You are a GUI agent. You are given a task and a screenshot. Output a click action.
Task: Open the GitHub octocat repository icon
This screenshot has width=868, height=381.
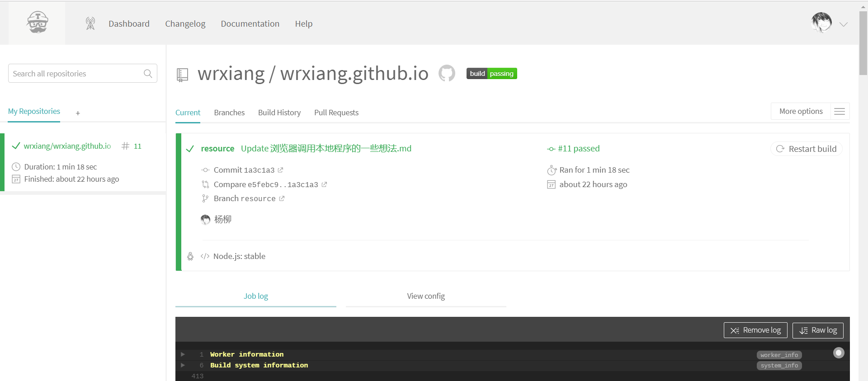[447, 73]
